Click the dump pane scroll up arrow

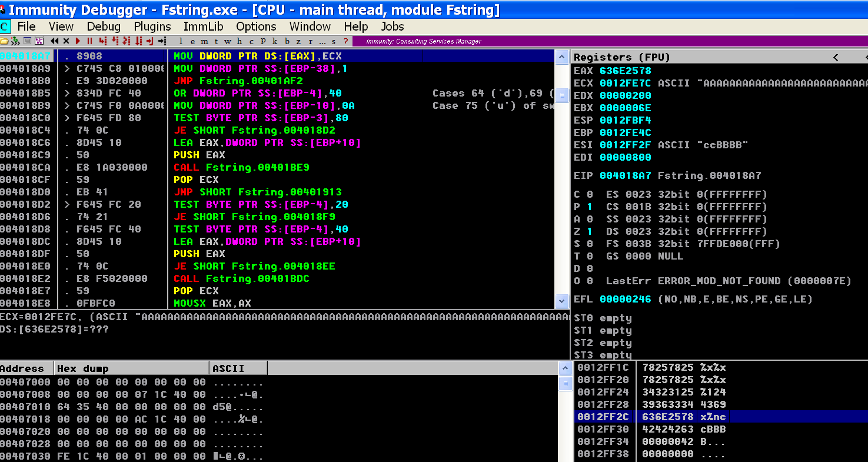tap(565, 368)
